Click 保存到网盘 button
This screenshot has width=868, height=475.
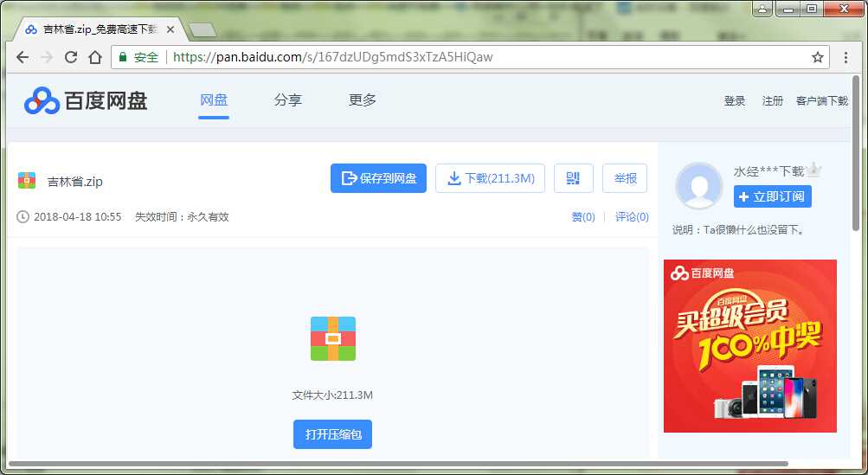(379, 178)
